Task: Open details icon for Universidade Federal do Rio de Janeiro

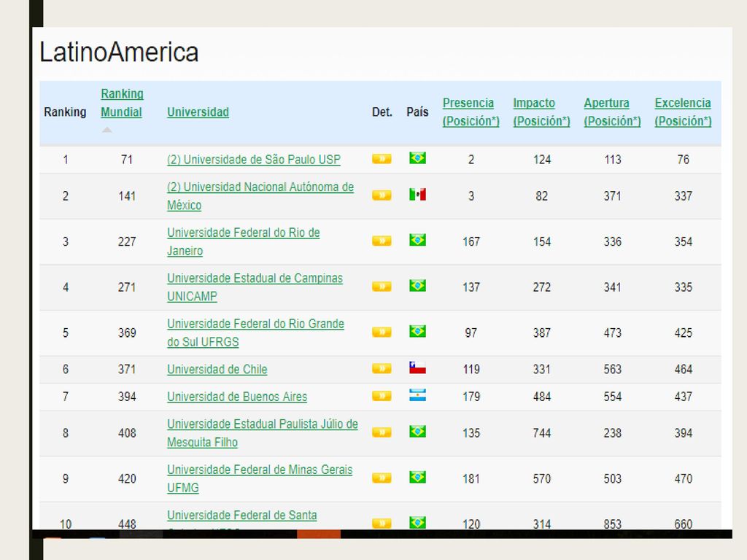Action: click(382, 241)
